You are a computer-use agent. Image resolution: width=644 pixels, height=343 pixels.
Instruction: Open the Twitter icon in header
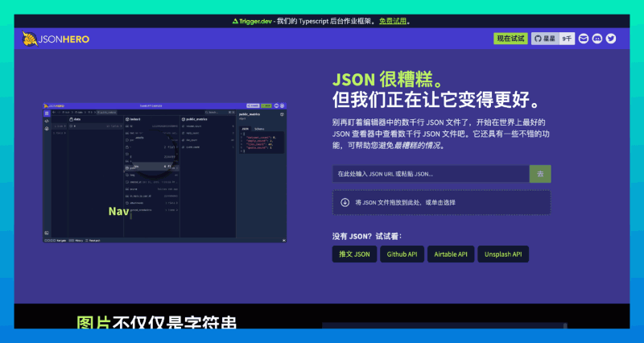coord(611,39)
